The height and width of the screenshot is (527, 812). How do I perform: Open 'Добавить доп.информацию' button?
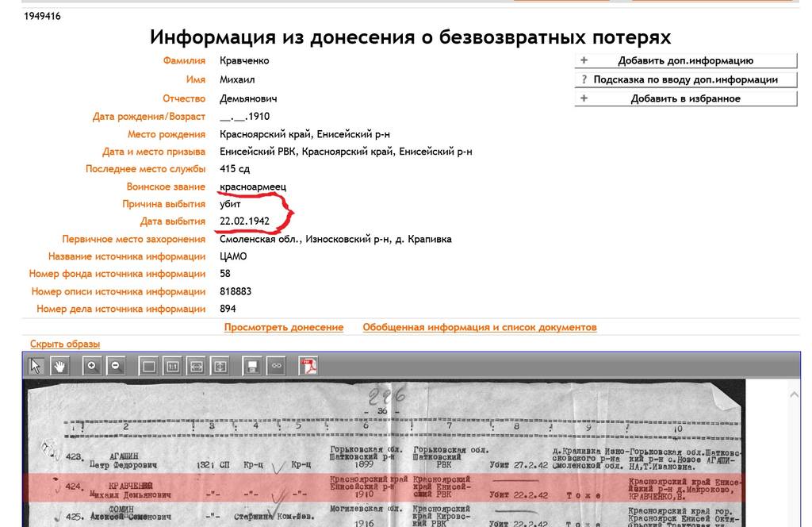pos(686,60)
